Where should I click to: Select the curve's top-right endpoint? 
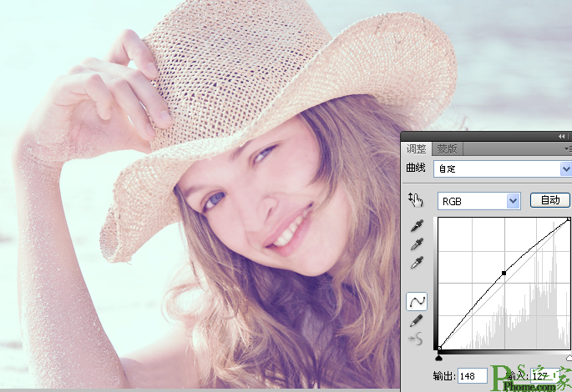pyautogui.click(x=569, y=220)
